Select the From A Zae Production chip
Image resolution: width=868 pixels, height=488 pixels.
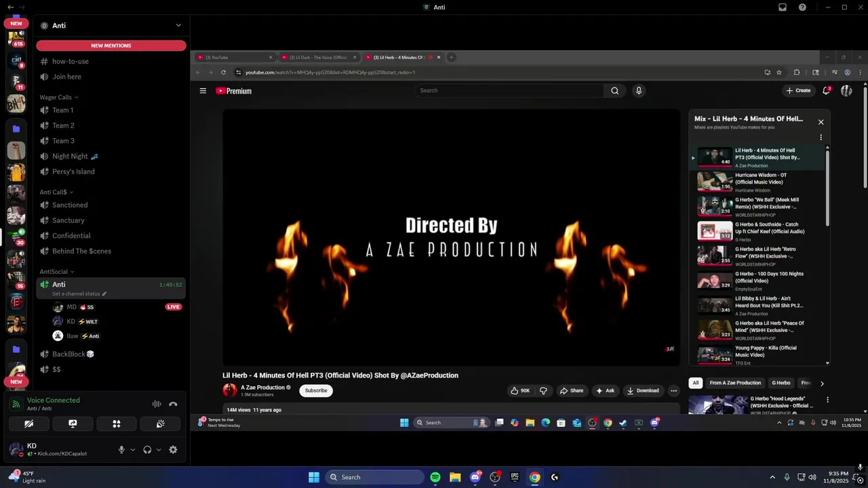tap(735, 383)
